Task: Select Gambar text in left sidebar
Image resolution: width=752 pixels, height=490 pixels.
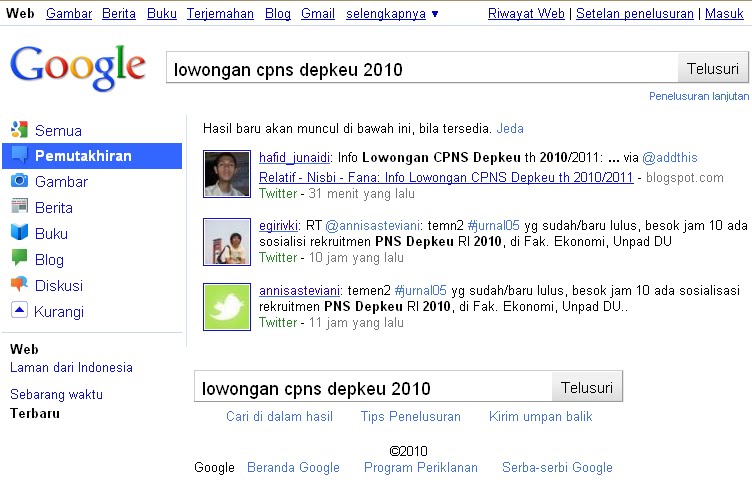Action: point(61,182)
